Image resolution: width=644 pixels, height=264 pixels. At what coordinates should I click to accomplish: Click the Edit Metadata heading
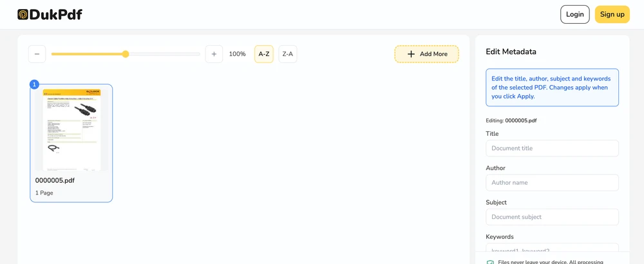pos(511,52)
